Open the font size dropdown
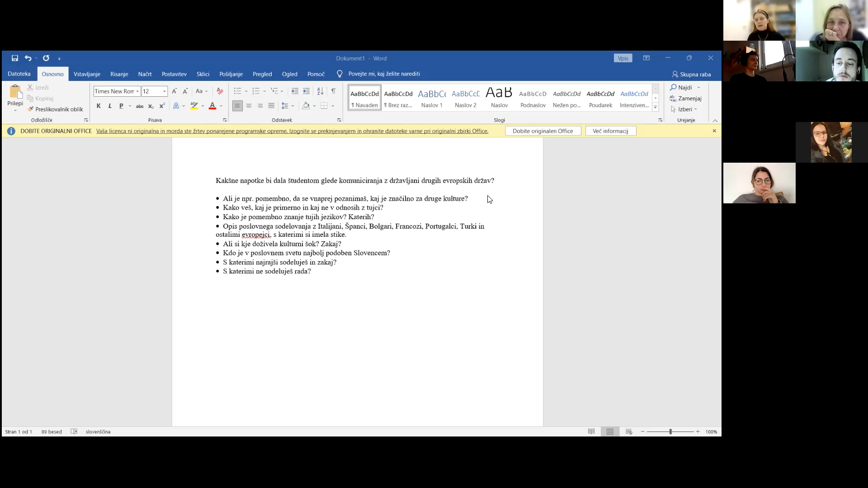 point(165,91)
